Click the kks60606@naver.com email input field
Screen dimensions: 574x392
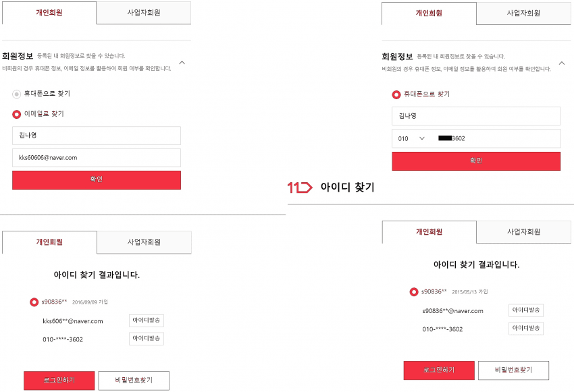pyautogui.click(x=97, y=158)
